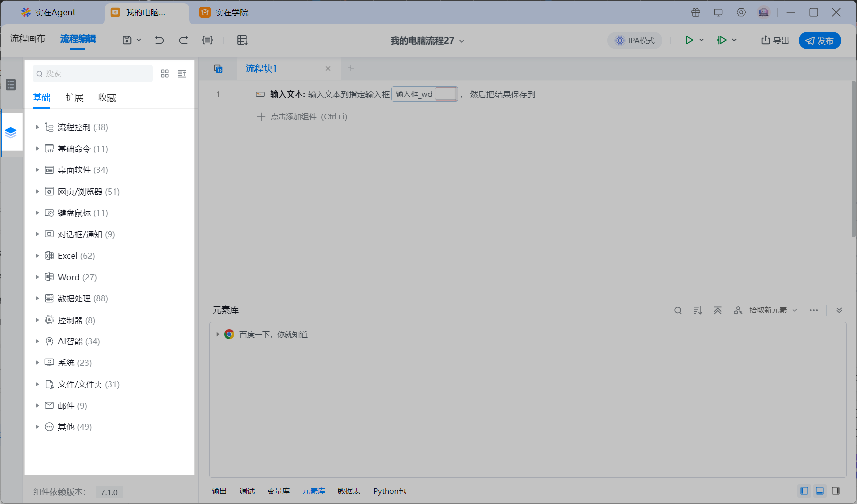
Task: Click the 输入框_wd element parameter
Action: coord(424,94)
